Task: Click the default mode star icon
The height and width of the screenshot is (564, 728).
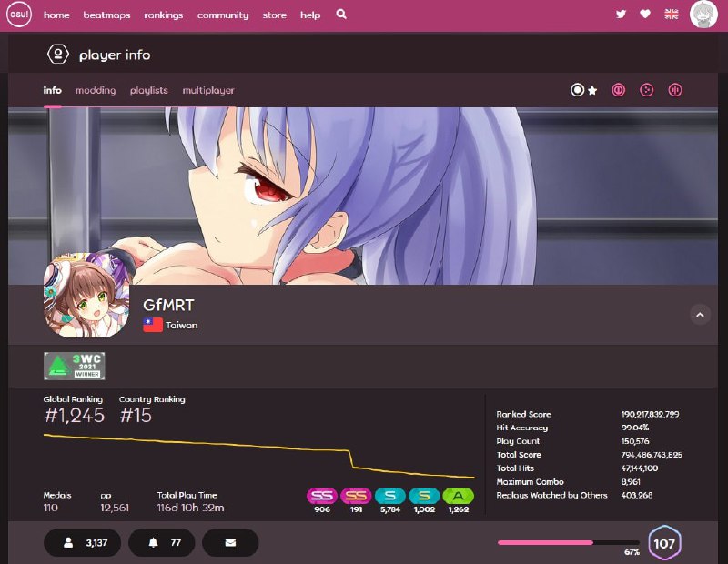Action: point(592,91)
